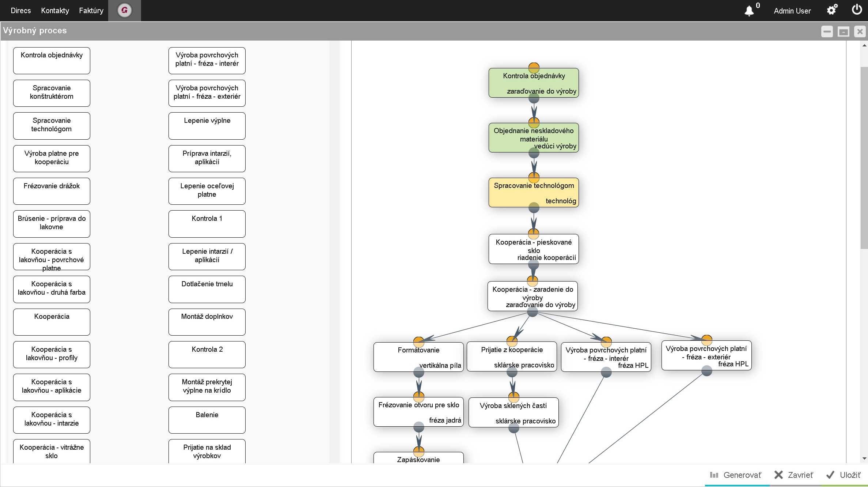This screenshot has height=487, width=868.
Task: Select Frézovanie drážok palette item
Action: tap(52, 191)
